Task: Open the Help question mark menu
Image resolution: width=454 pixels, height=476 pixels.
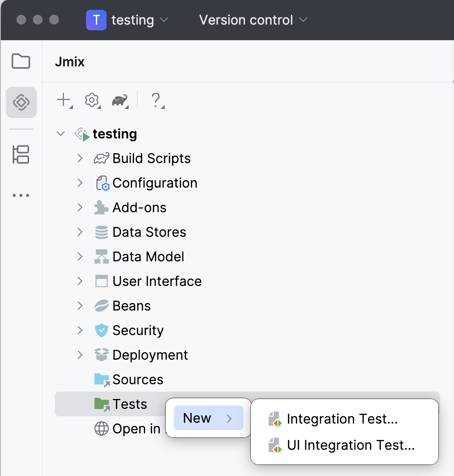Action: click(x=156, y=100)
